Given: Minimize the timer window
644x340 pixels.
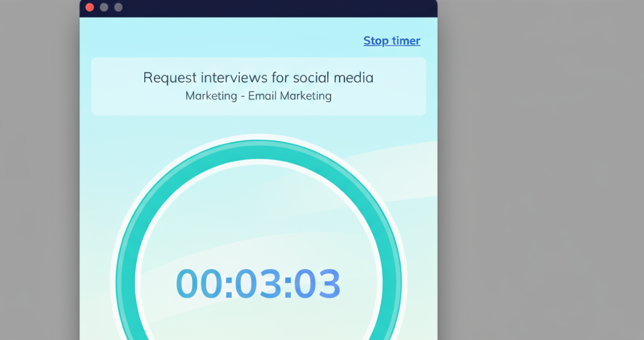Looking at the screenshot, I should pos(104,7).
